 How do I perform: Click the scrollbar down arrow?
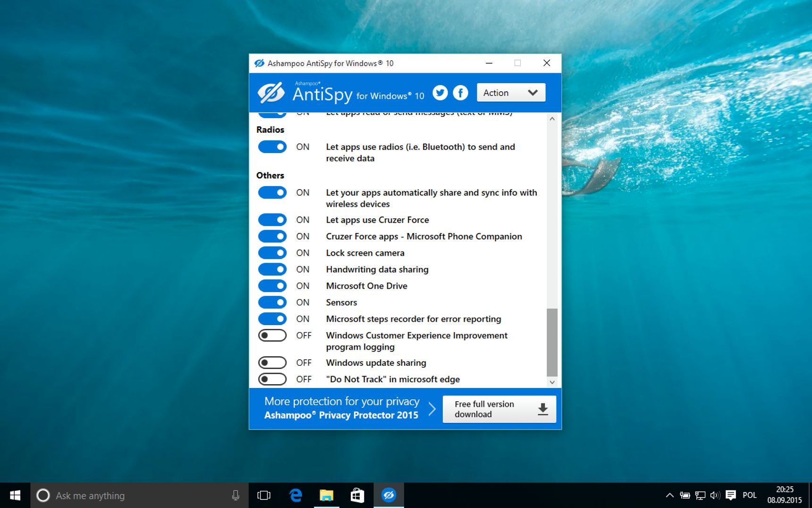click(x=552, y=382)
